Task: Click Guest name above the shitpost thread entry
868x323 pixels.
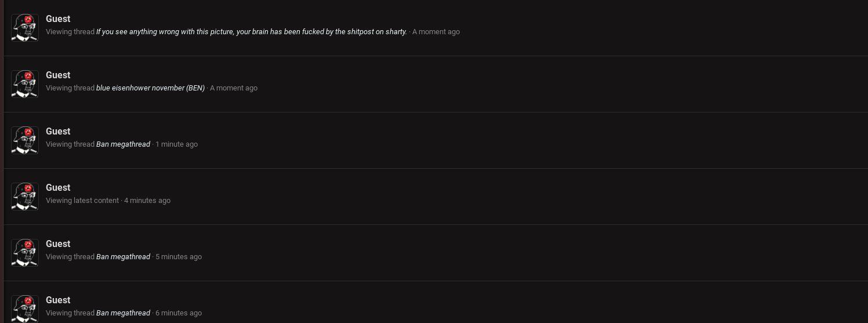Action: 58,19
